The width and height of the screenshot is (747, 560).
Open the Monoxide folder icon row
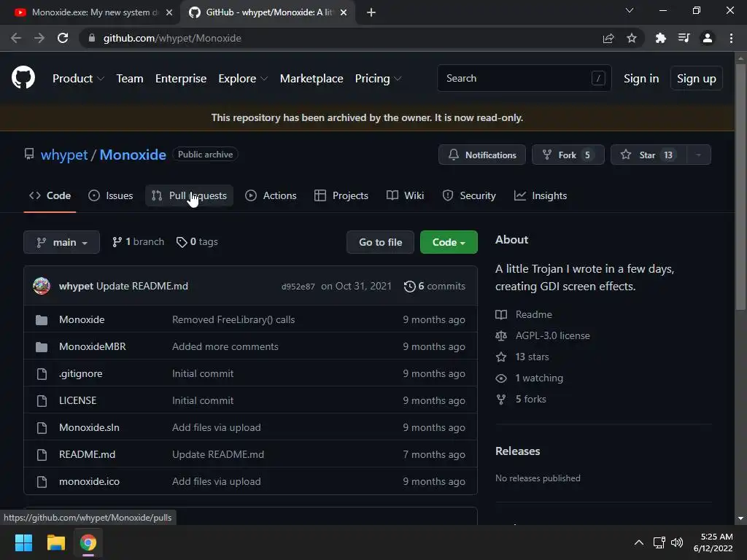point(251,319)
